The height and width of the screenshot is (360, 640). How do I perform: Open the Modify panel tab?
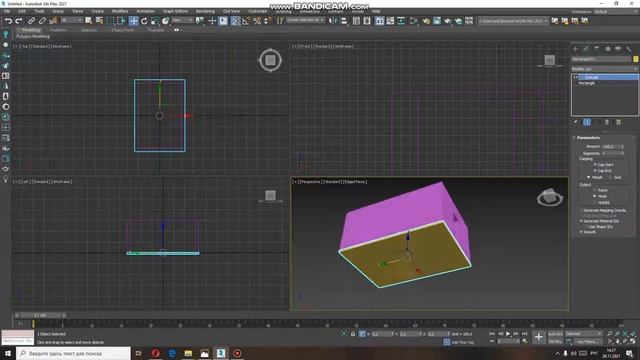(x=586, y=49)
